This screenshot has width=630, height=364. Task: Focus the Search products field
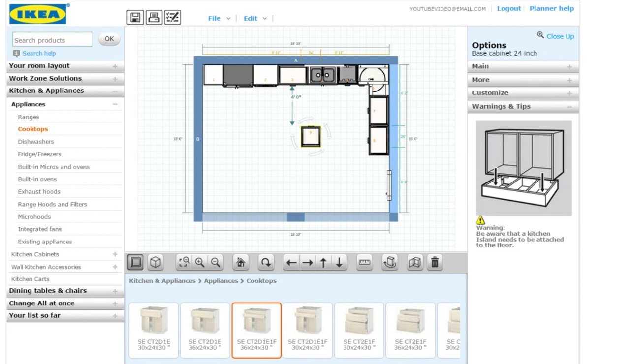[53, 39]
